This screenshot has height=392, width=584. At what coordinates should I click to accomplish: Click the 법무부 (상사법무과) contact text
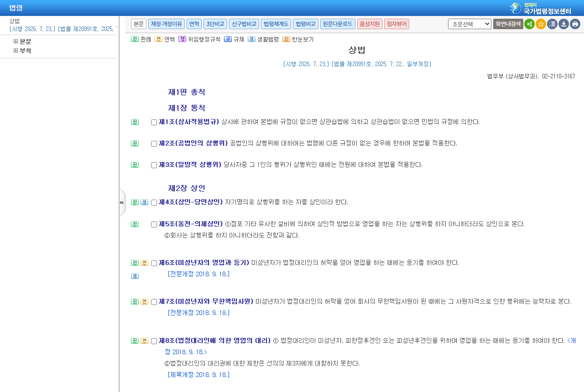point(531,77)
